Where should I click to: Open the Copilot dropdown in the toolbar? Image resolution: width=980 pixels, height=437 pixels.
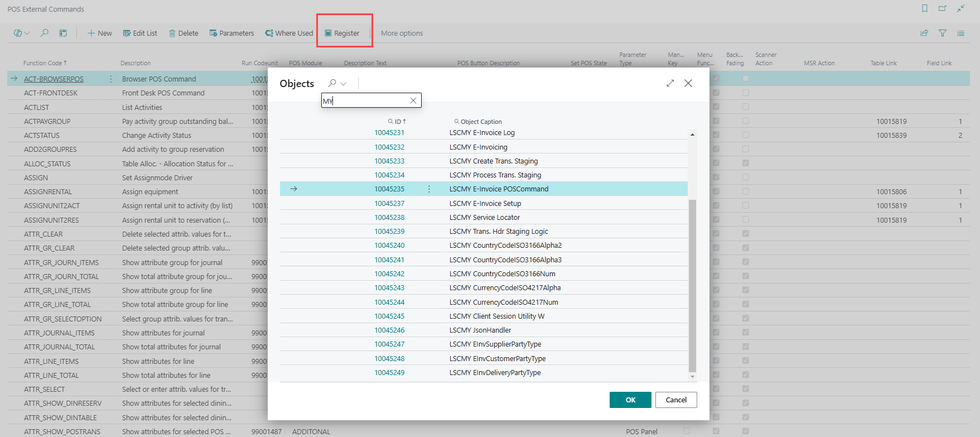(21, 33)
